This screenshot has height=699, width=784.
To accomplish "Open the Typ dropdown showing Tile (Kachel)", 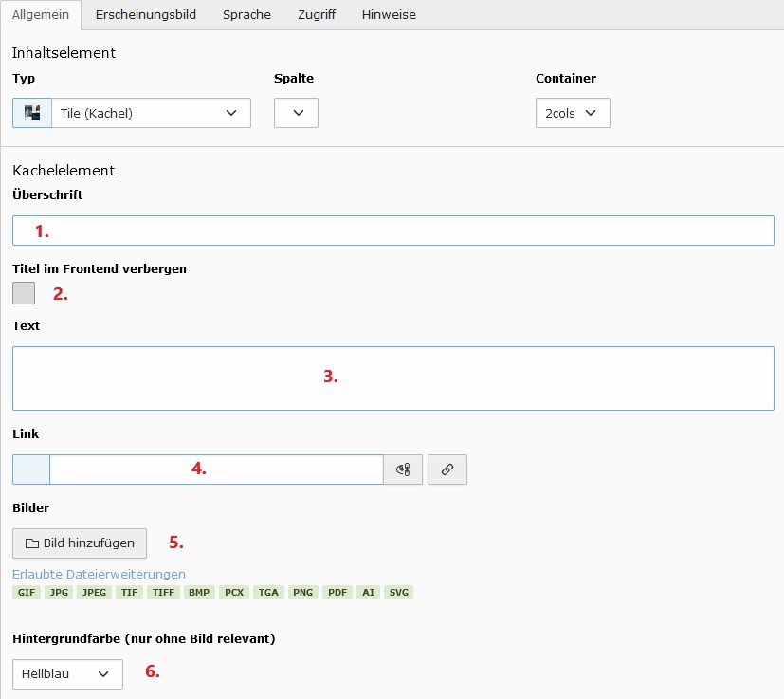I will (x=151, y=113).
